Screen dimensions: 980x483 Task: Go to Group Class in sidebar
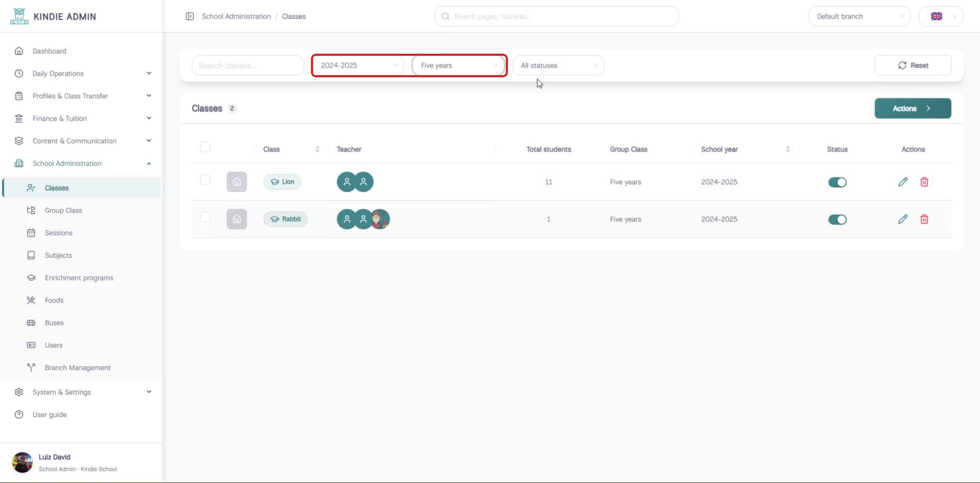tap(82, 210)
